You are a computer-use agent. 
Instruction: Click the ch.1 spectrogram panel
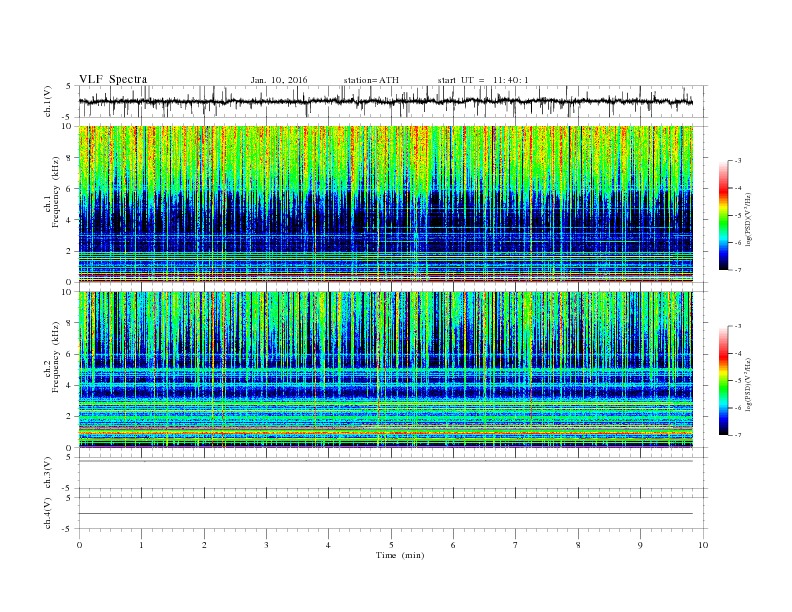click(386, 204)
